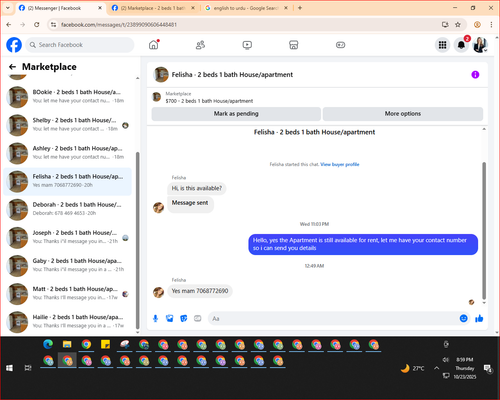Click More options button
This screenshot has height=400, width=500.
click(403, 114)
